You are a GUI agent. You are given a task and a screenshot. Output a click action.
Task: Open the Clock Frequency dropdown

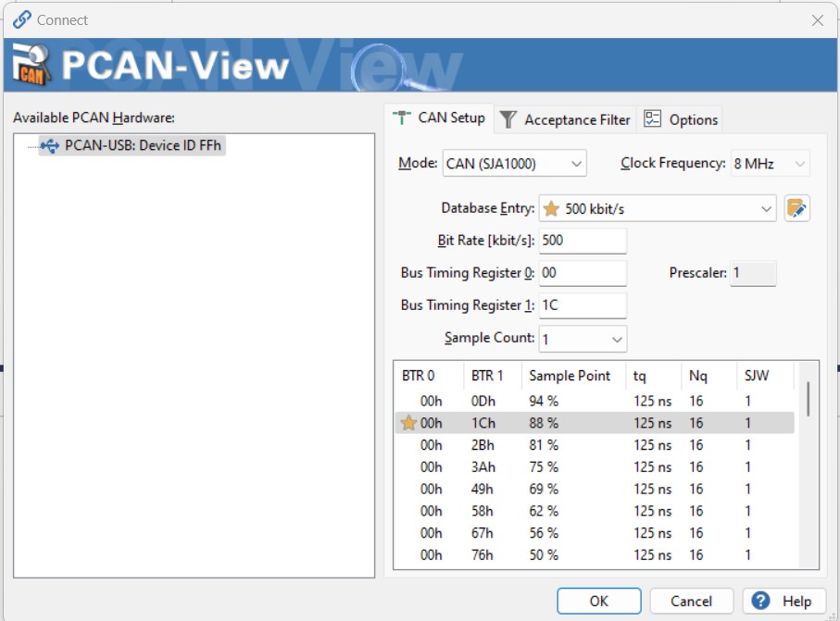[x=770, y=163]
